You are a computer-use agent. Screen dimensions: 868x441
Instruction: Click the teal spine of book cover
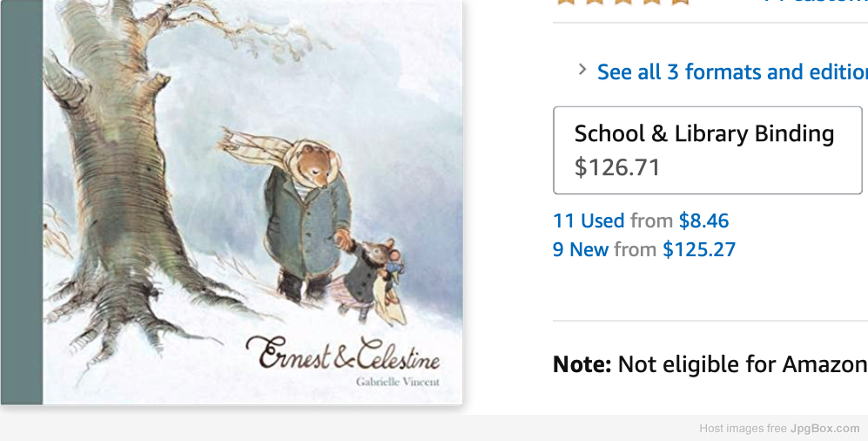(22, 201)
